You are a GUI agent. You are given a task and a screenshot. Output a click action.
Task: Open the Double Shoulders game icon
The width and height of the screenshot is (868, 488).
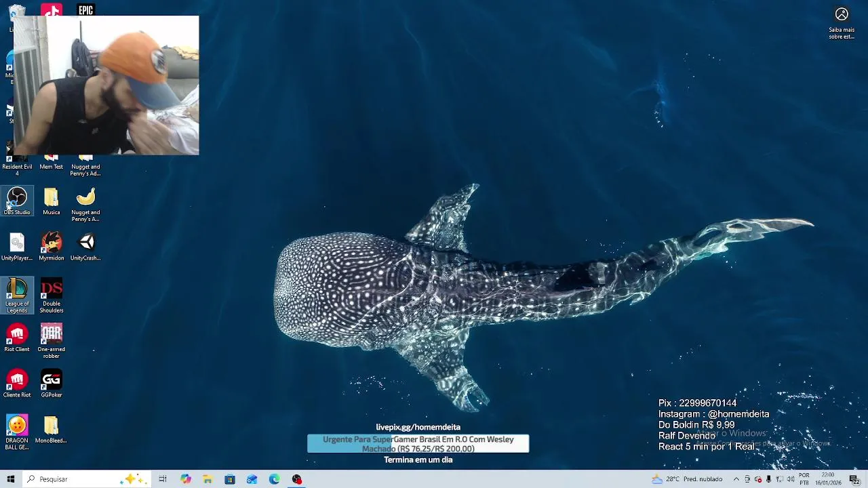pyautogui.click(x=52, y=296)
